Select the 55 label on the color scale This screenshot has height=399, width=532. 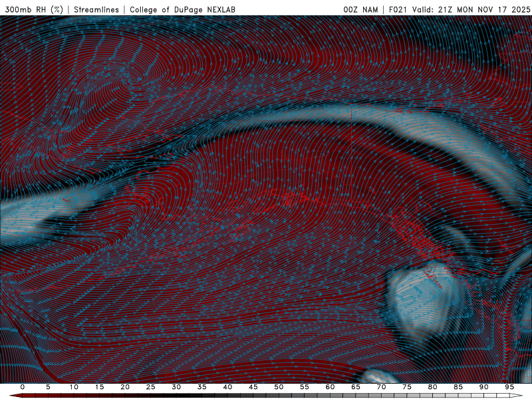(305, 387)
